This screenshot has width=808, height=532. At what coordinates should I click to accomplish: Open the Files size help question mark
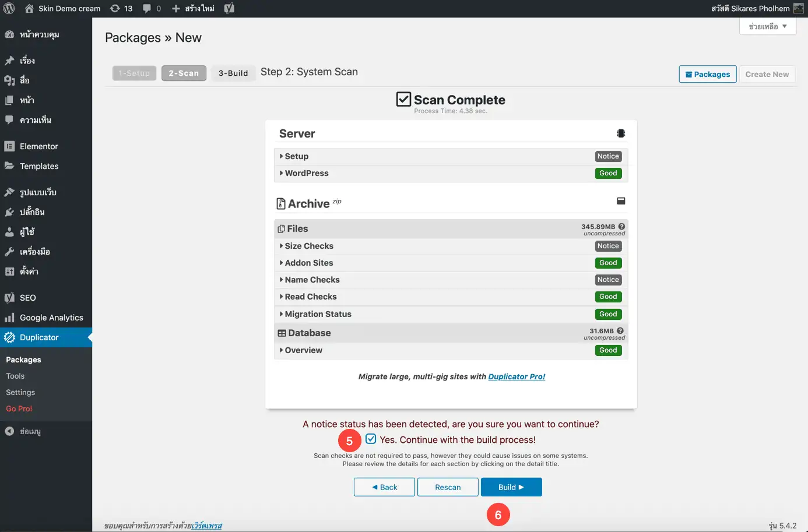coord(621,227)
